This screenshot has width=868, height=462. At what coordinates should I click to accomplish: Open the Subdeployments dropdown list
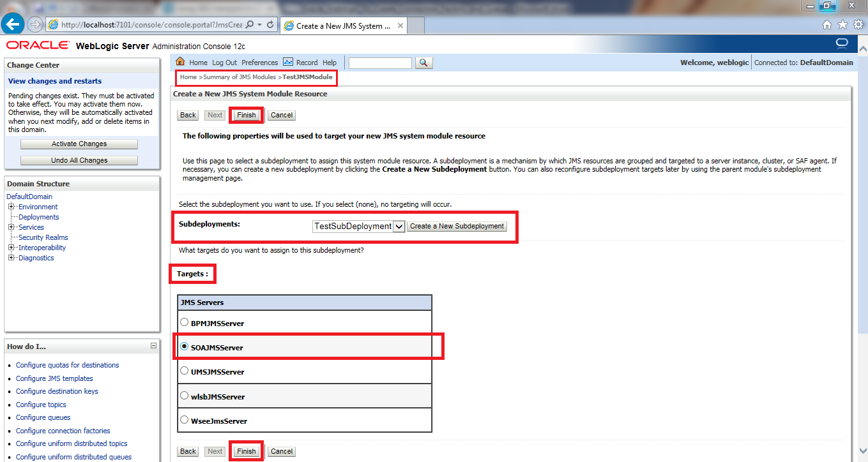[399, 227]
